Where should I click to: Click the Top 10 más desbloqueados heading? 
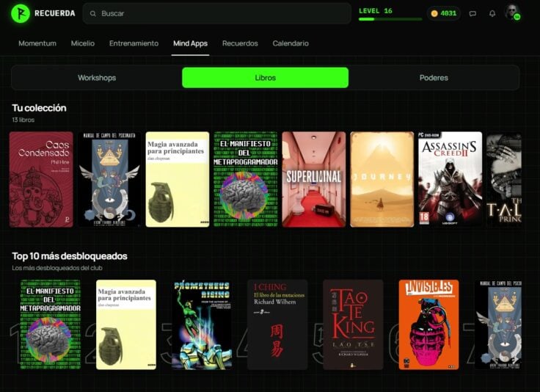70,256
